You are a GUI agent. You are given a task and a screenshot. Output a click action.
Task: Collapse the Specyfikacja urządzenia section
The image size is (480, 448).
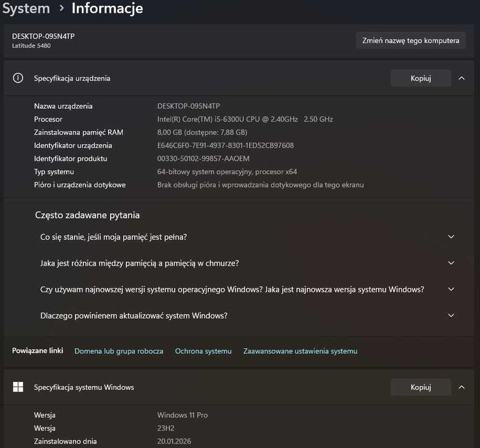[461, 78]
